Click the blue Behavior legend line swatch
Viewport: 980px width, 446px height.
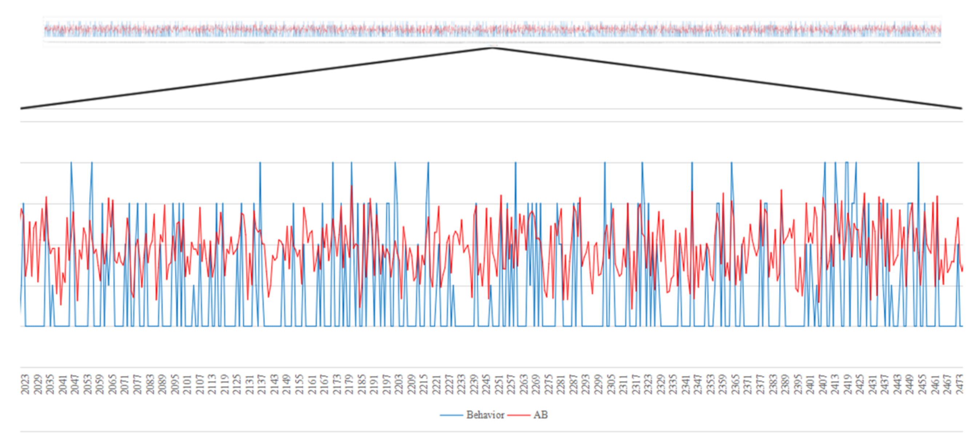[x=451, y=415]
